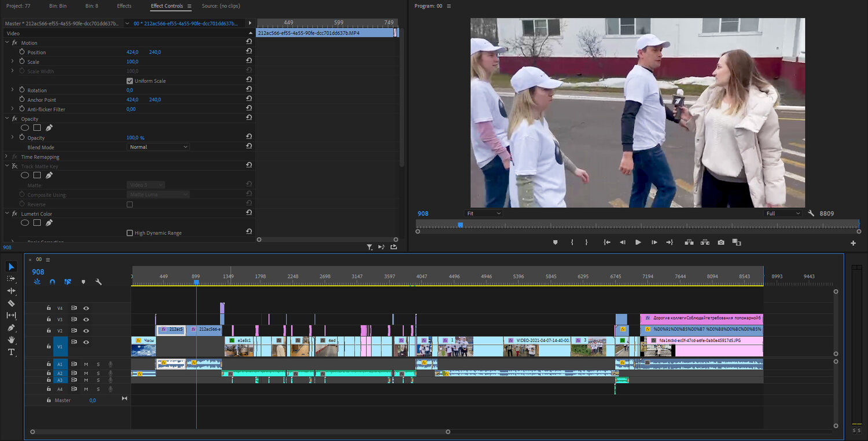Screen dimensions: 868x441
Task: Switch to Project: 77 tab
Action: pos(19,6)
